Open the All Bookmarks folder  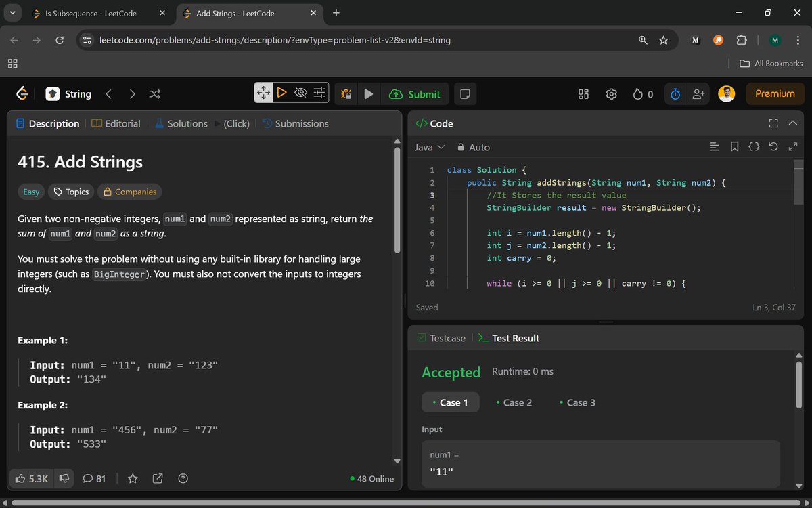click(x=771, y=63)
